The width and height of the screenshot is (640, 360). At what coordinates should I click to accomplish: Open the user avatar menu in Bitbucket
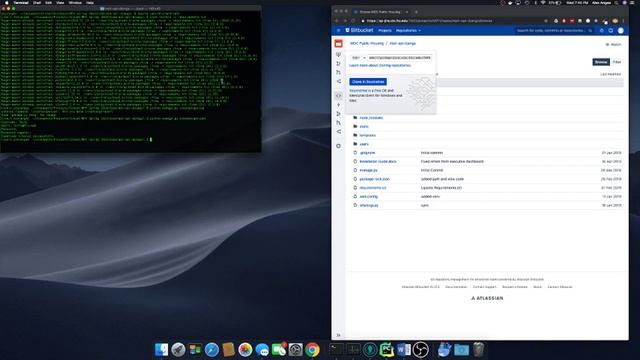(x=621, y=31)
